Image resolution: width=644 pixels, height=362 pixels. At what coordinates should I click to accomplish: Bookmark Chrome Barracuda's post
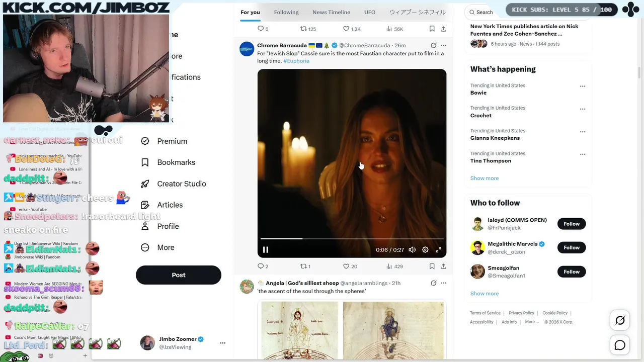(x=432, y=266)
